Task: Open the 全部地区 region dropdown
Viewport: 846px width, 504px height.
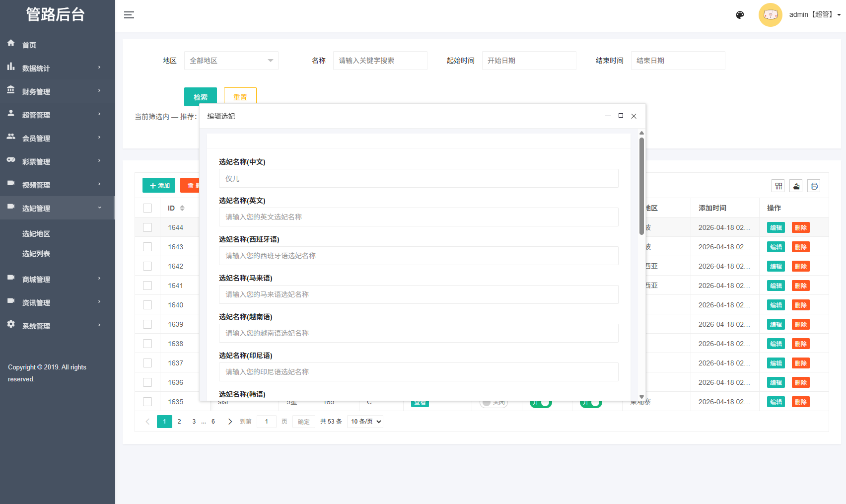Action: [x=231, y=61]
